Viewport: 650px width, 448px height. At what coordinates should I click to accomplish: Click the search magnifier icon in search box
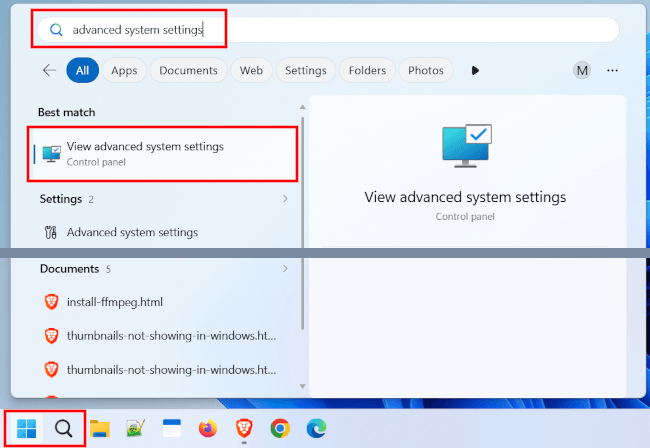pos(56,30)
